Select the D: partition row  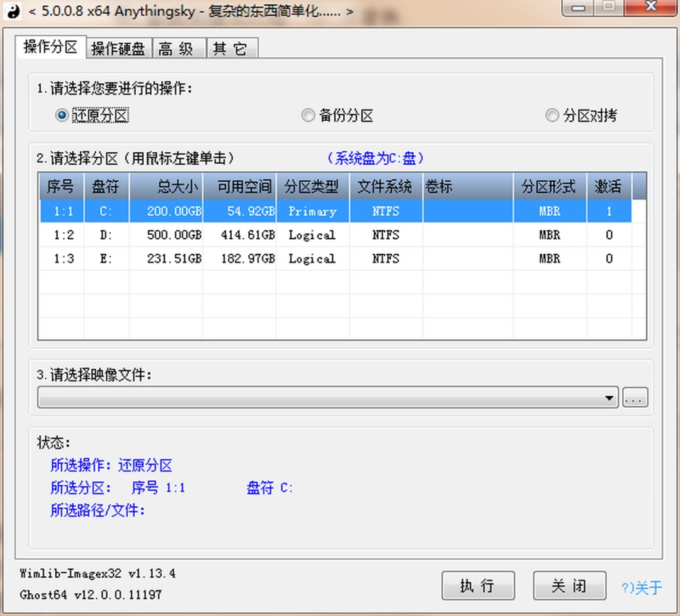(x=252, y=235)
